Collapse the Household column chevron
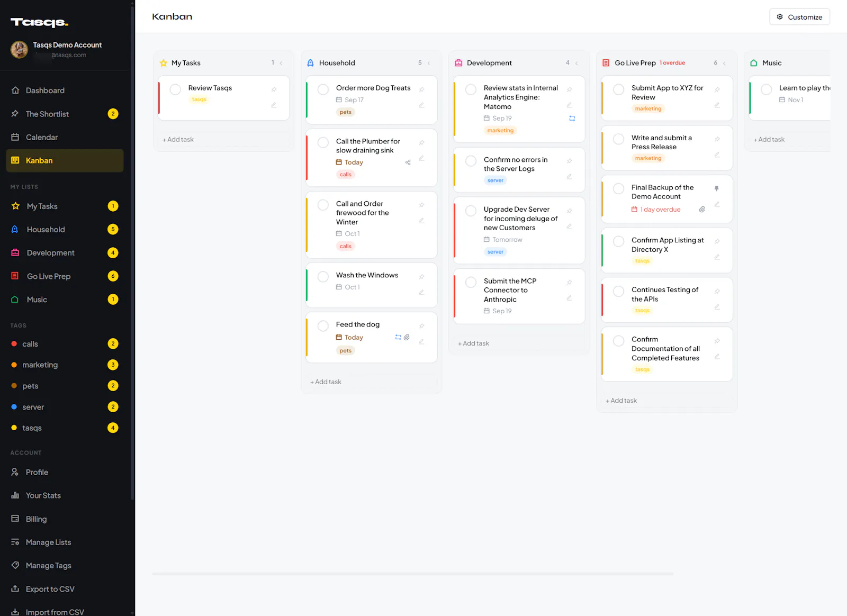Screen dimensions: 847x616 point(429,63)
